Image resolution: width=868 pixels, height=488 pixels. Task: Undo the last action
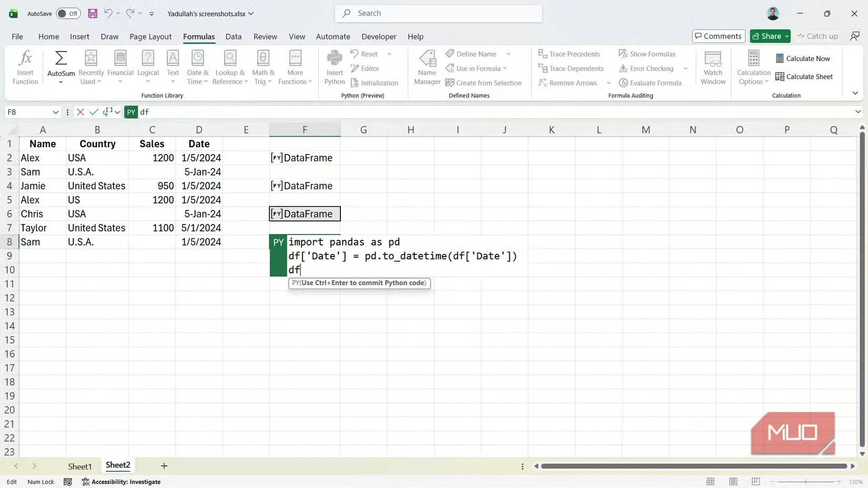tap(108, 13)
